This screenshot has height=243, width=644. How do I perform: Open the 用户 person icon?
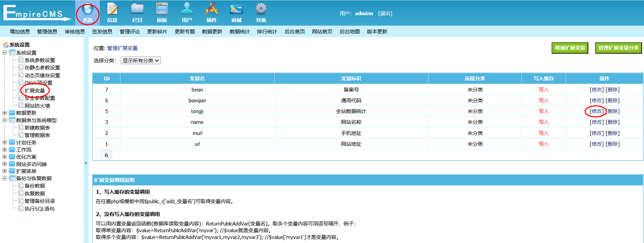tap(187, 9)
